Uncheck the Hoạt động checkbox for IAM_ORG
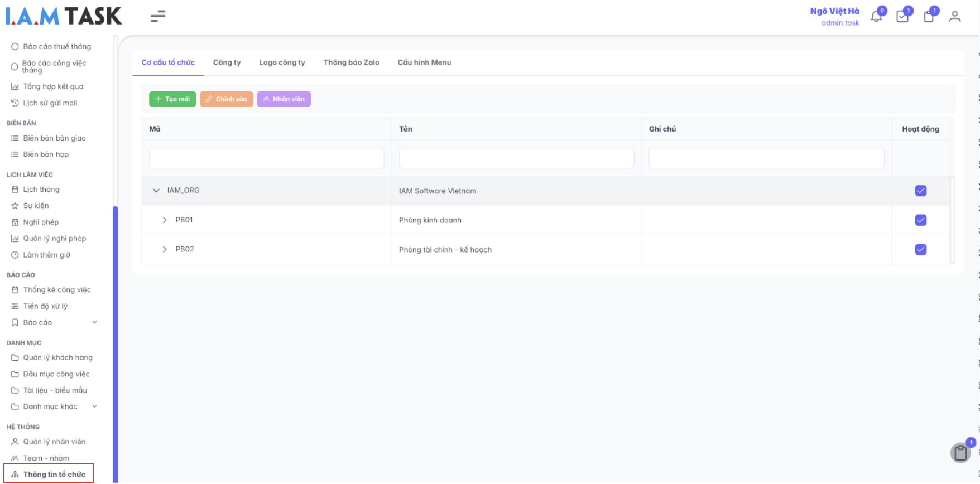This screenshot has height=484, width=980. pyautogui.click(x=921, y=191)
